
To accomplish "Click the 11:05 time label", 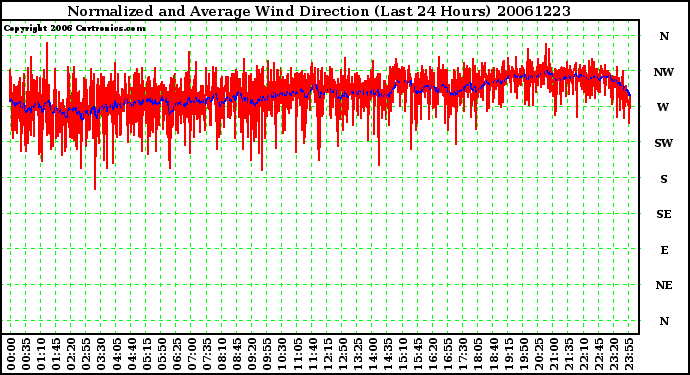I will [x=297, y=354].
